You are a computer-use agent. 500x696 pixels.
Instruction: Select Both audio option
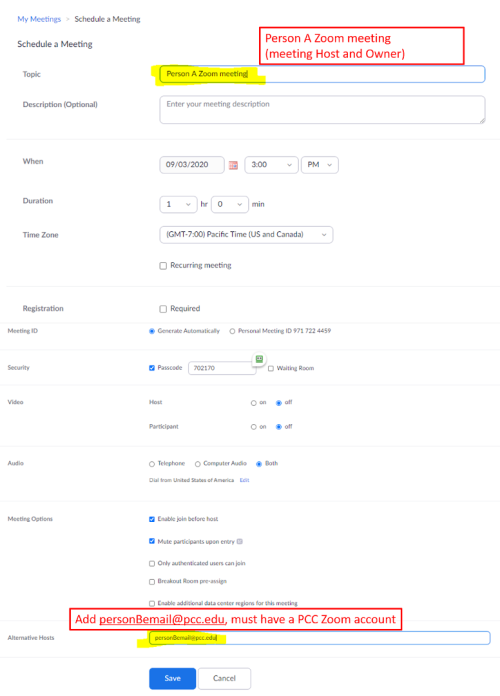coord(259,464)
